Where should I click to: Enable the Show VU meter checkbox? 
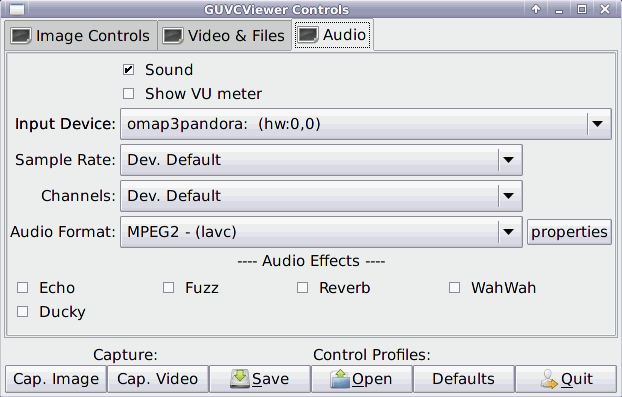pyautogui.click(x=128, y=94)
